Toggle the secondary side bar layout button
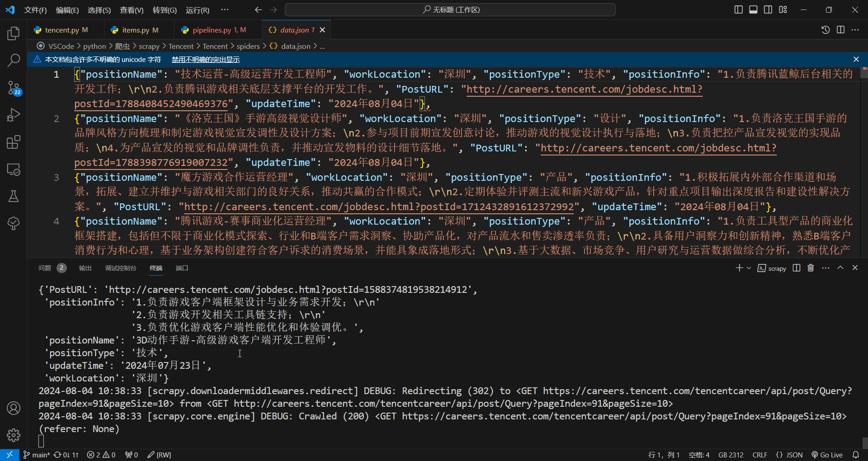Viewport: 868px width, 461px height. [x=768, y=9]
